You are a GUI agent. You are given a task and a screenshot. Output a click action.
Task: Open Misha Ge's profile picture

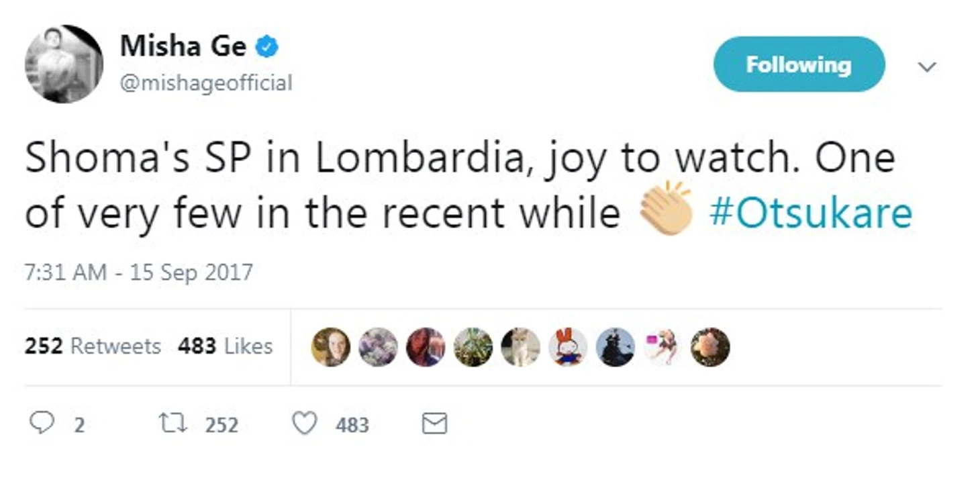(64, 64)
